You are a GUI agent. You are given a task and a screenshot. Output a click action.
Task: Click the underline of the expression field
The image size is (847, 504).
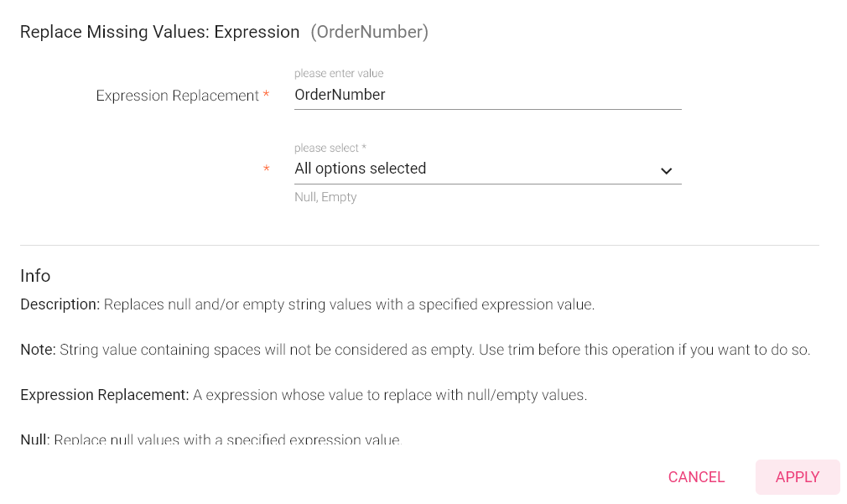(486, 109)
